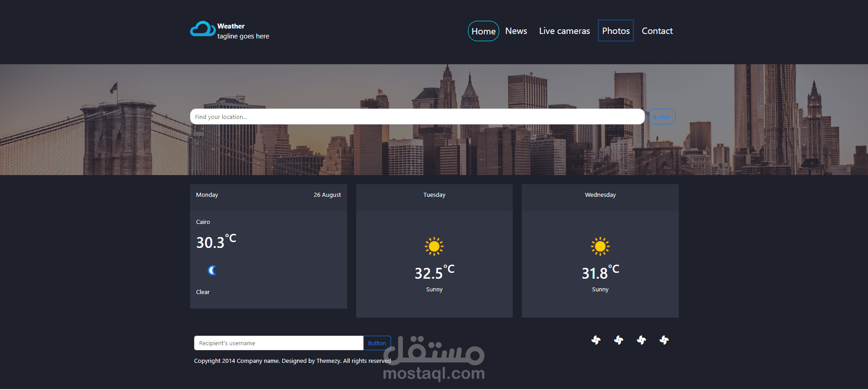868x390 pixels.
Task: Click the copyright 2014 footer text
Action: coord(292,361)
